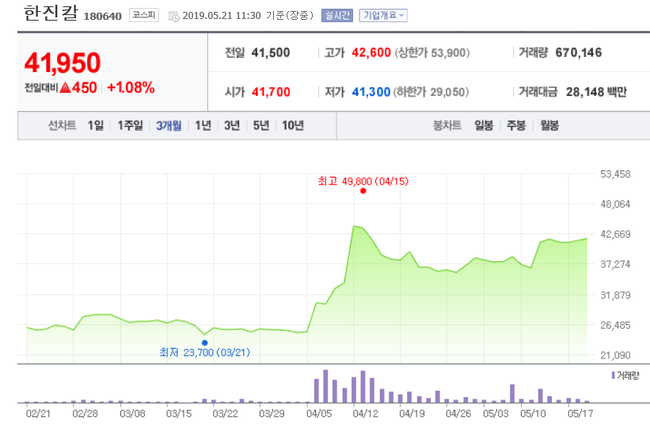Click the 하한가 29,050 text
Screen dimensions: 650x428
pos(431,92)
